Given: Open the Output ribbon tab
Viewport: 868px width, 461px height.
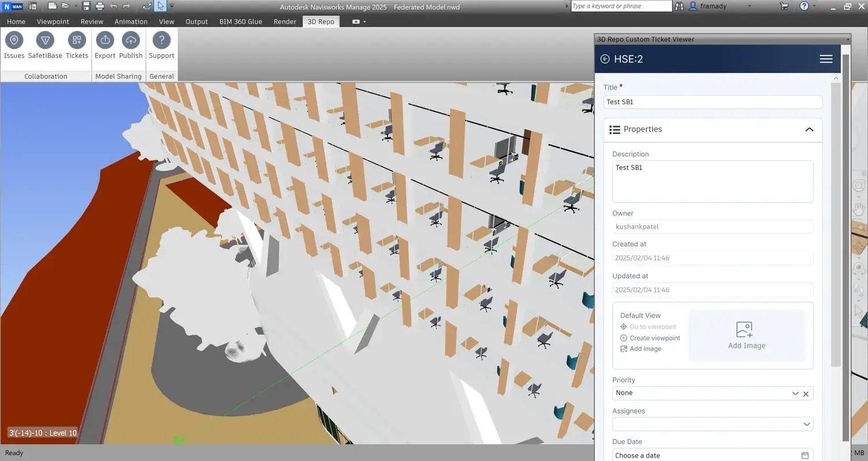Looking at the screenshot, I should click(x=197, y=21).
